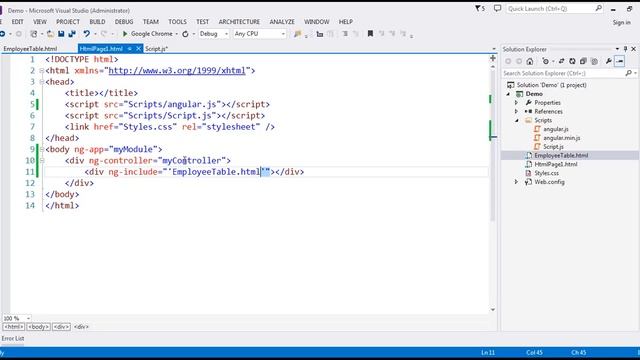Select HtmlPage1.html in Solution Explorer
This screenshot has height=360, width=640.
click(556, 164)
